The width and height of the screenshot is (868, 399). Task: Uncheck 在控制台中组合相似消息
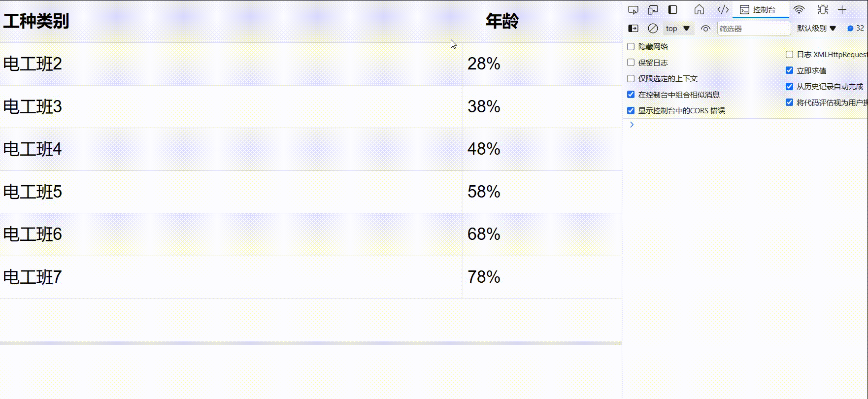click(x=631, y=95)
